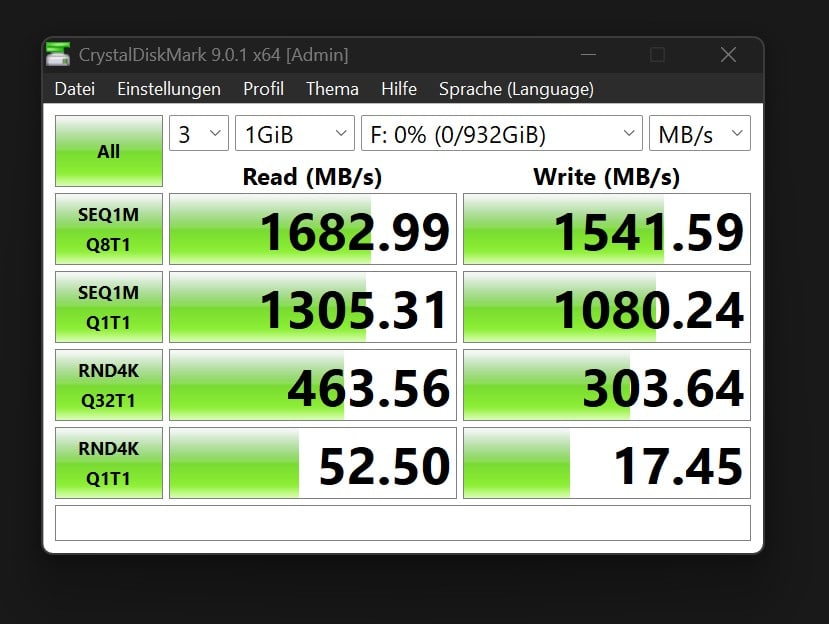Expand the F: drive selection dropdown
This screenshot has height=624, width=829.
501,134
